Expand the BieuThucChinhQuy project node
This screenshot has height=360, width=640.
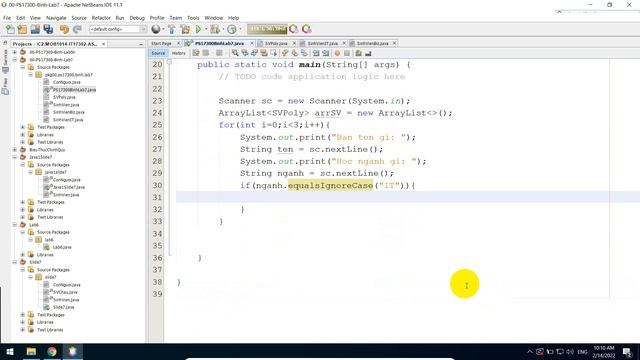pyautogui.click(x=15, y=150)
